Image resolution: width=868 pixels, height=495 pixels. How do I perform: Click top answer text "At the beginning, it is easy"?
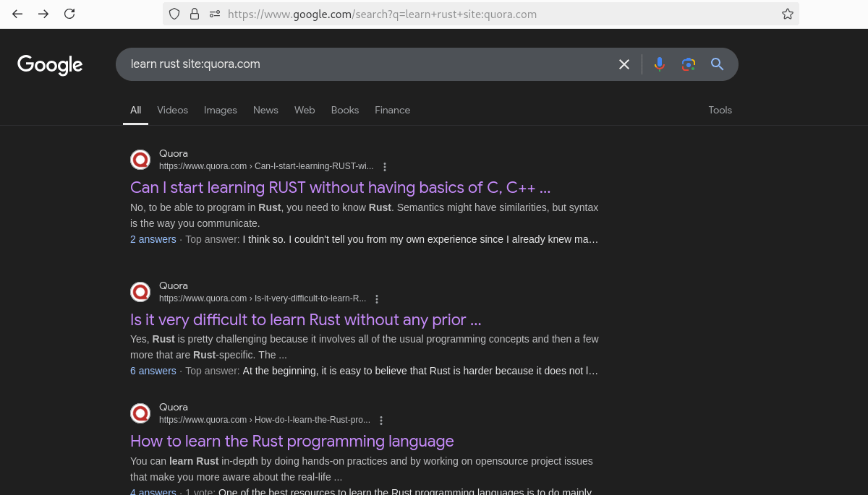pyautogui.click(x=420, y=371)
